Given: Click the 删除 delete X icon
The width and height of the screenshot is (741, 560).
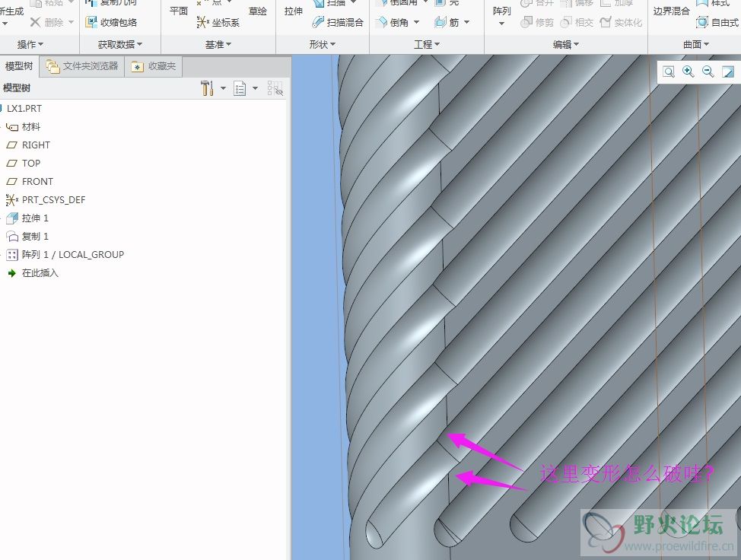Looking at the screenshot, I should [x=35, y=22].
